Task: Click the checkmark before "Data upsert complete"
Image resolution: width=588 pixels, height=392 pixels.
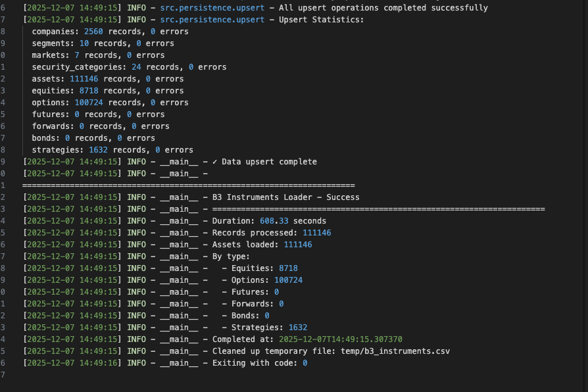Action: (x=215, y=162)
